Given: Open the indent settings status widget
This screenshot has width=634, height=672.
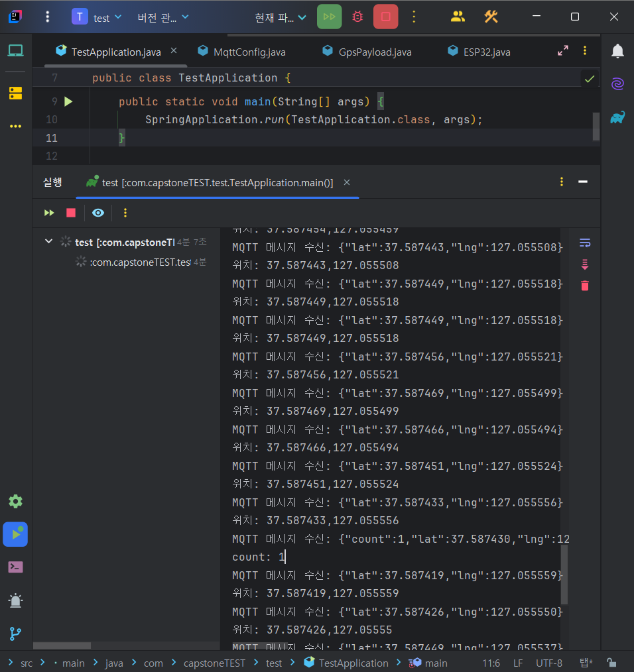Looking at the screenshot, I should click(586, 663).
